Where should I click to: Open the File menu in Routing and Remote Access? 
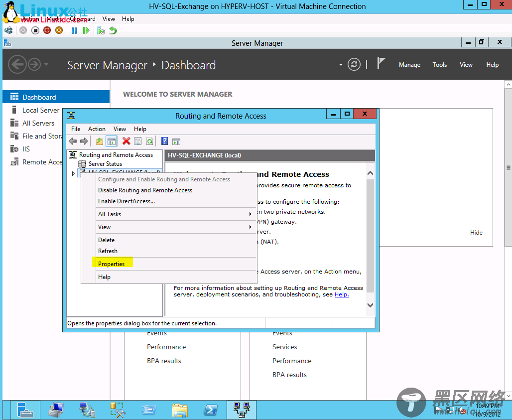point(76,129)
